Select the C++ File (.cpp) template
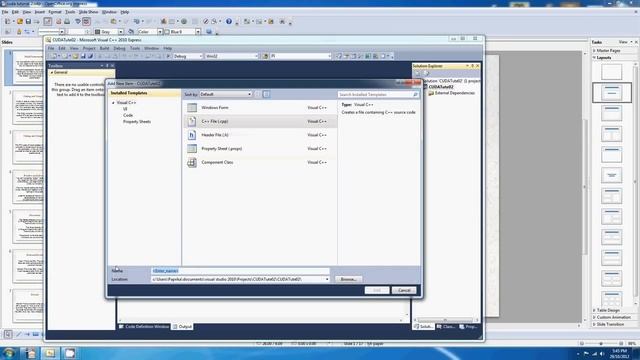 click(260, 121)
